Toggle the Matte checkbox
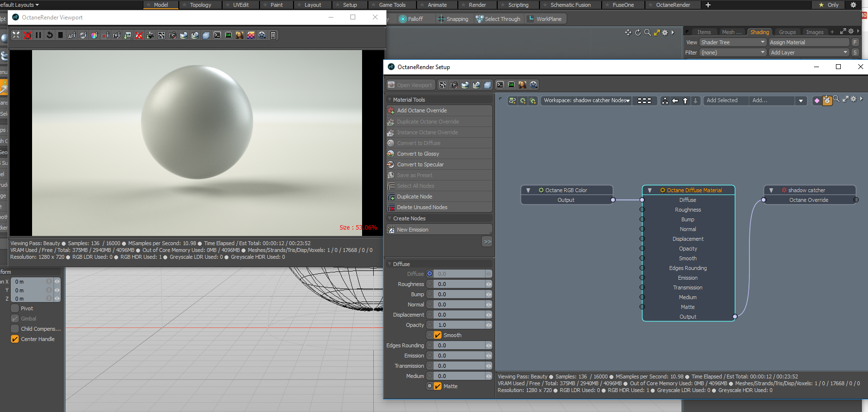 click(438, 386)
